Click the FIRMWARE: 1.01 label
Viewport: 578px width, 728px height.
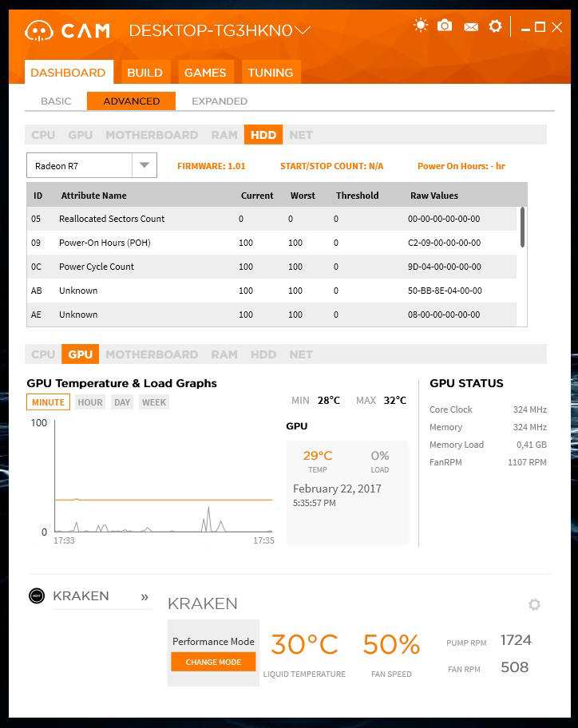click(212, 166)
